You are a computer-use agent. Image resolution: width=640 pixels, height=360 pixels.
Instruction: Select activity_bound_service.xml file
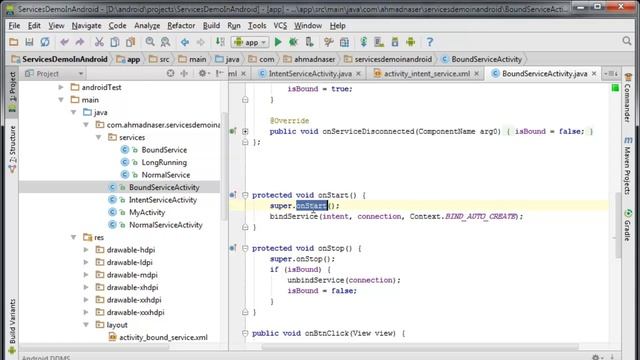163,338
